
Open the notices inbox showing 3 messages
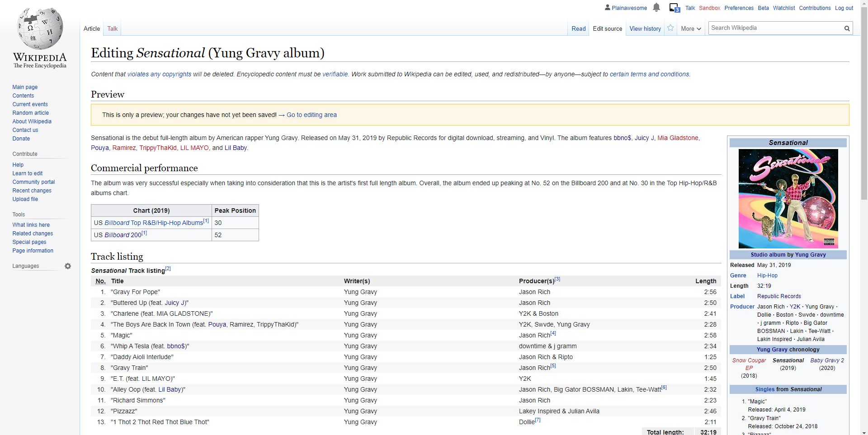674,8
